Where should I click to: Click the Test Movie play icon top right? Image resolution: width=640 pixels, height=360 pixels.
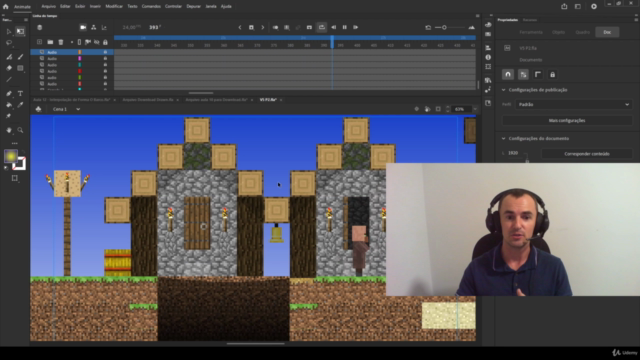coord(594,7)
